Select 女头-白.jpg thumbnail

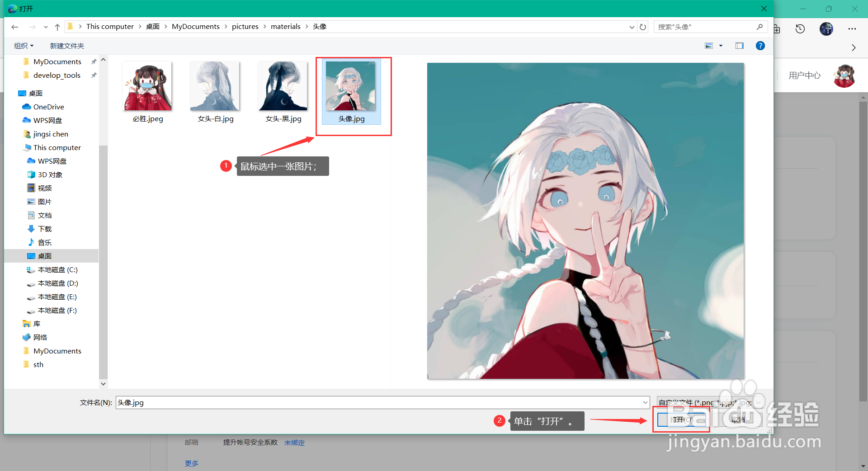215,92
